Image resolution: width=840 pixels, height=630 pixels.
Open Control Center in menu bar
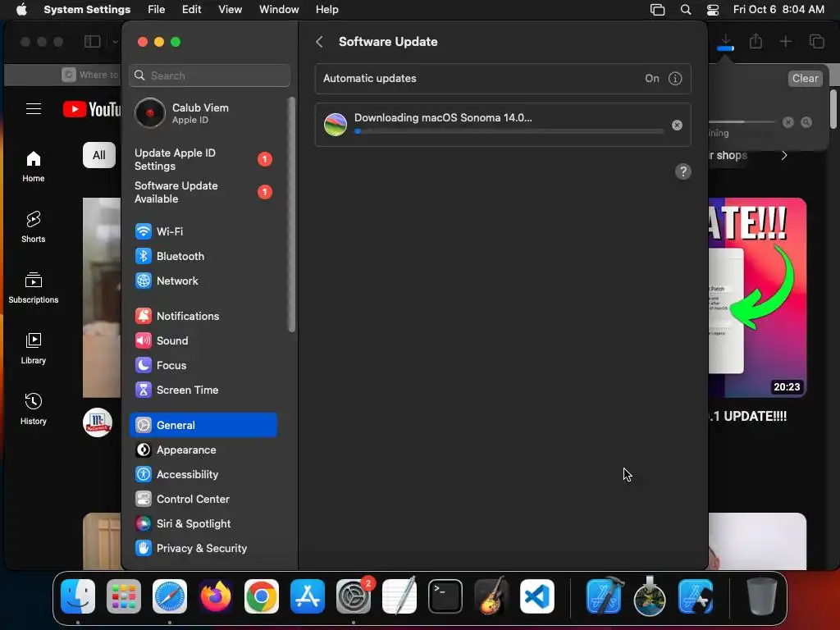(713, 10)
